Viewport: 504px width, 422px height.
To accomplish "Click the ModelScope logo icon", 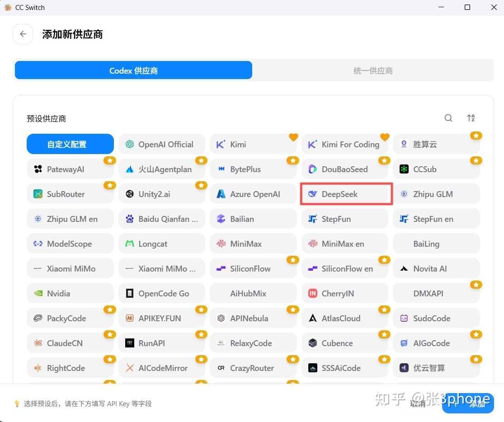I will [x=38, y=244].
